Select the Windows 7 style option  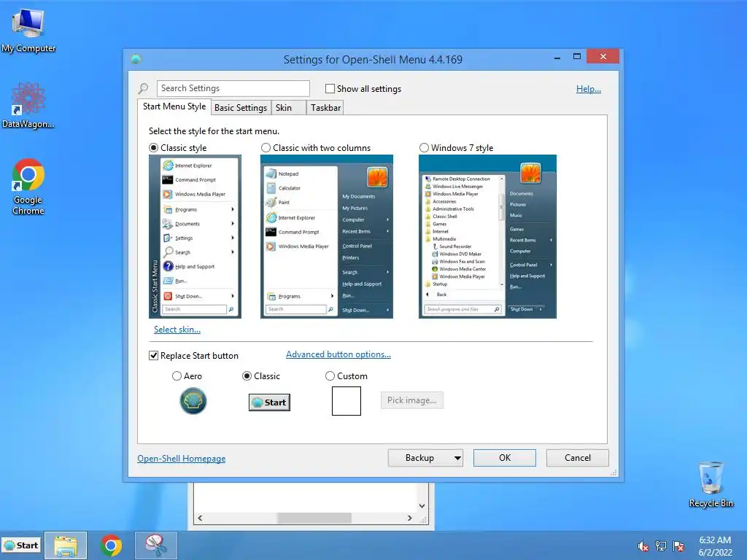click(424, 147)
